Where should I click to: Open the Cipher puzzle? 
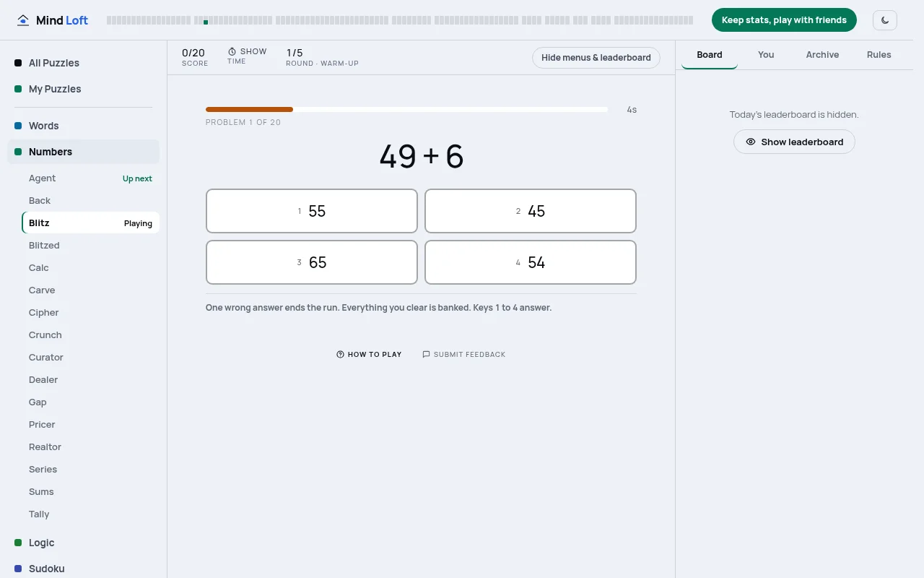(x=90, y=313)
